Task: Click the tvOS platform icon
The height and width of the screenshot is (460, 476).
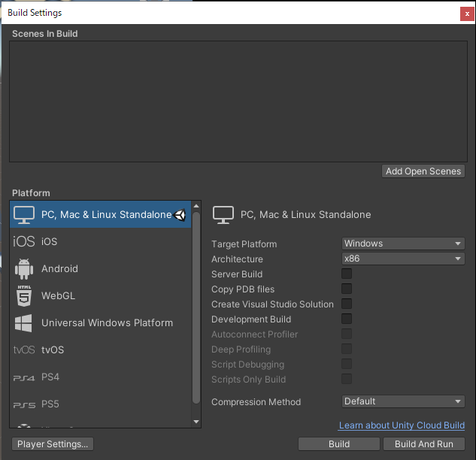Action: tap(24, 350)
